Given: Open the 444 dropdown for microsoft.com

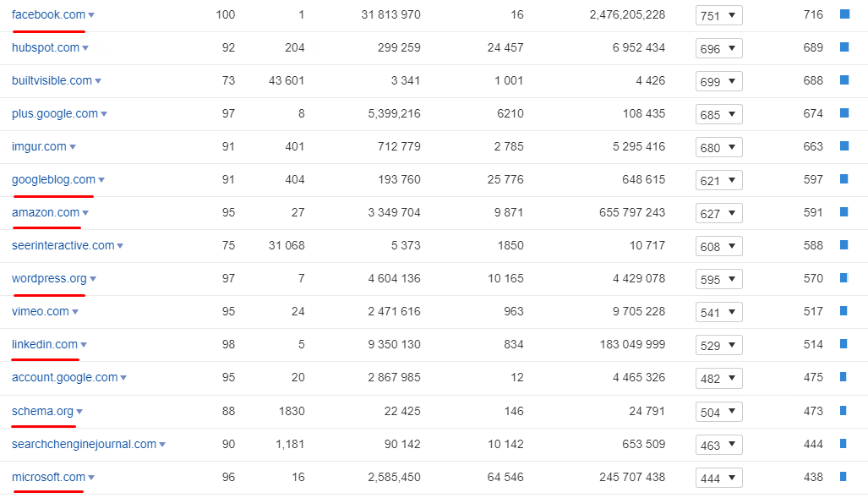Looking at the screenshot, I should pos(718,478).
